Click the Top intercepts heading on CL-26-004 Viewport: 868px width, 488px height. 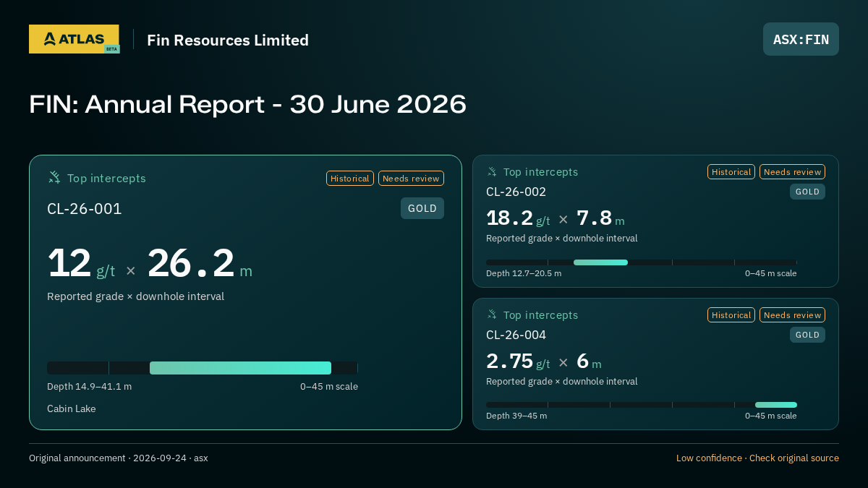pyautogui.click(x=540, y=315)
